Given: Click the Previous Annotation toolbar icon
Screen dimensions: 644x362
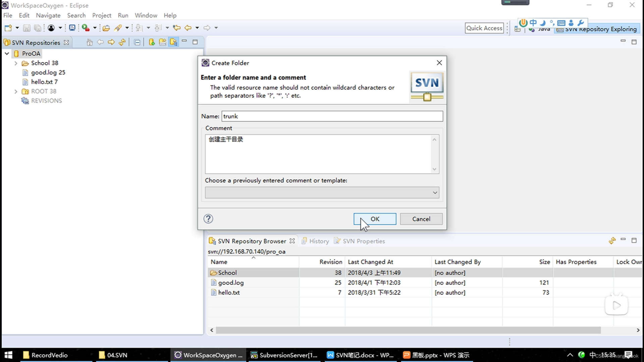Looking at the screenshot, I should coord(158,28).
